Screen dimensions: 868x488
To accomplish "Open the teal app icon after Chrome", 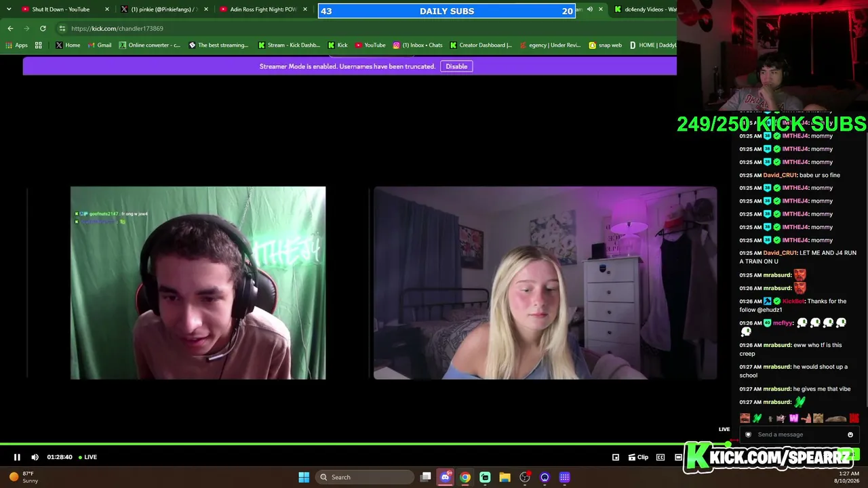I will [x=485, y=477].
